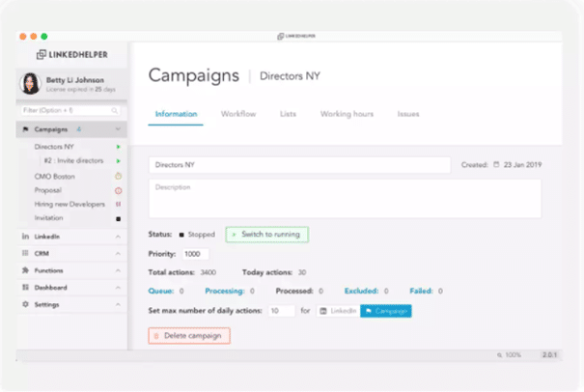Open the Excluded link
This screenshot has width=584, height=392.
tap(361, 291)
